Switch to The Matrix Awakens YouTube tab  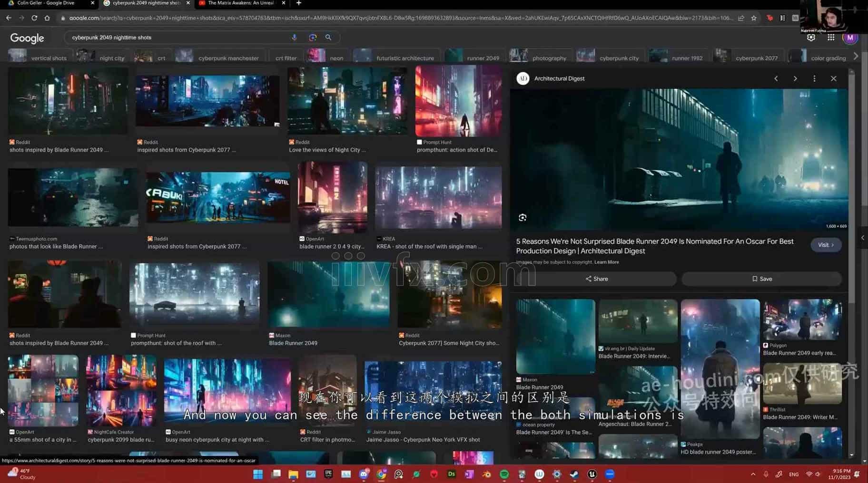pyautogui.click(x=241, y=3)
